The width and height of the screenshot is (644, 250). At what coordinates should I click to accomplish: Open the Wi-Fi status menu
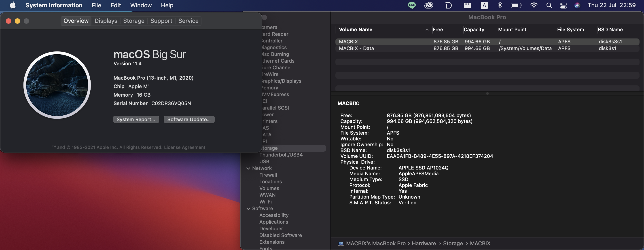(534, 5)
